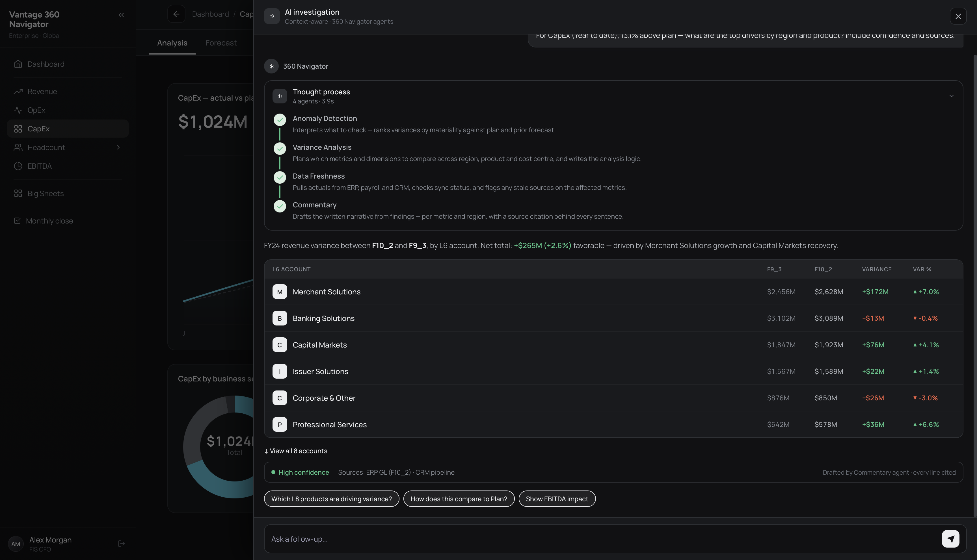
Task: Select the Capital Markets row name
Action: pyautogui.click(x=319, y=345)
